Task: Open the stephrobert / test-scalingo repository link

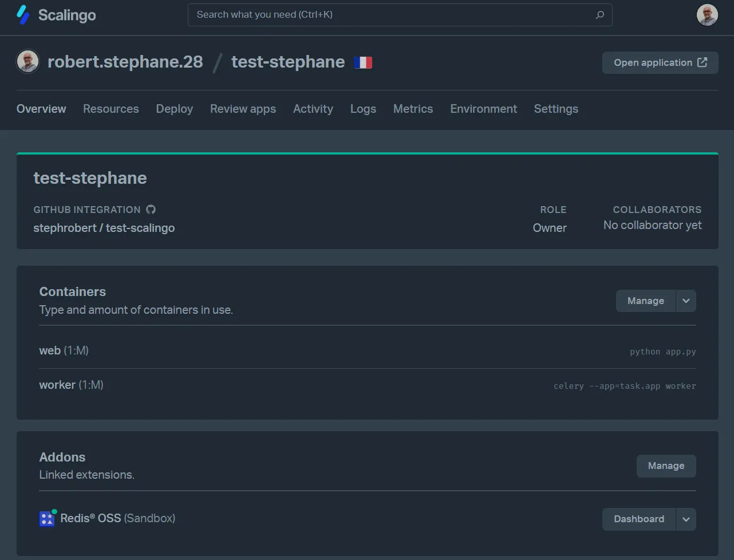Action: (104, 228)
